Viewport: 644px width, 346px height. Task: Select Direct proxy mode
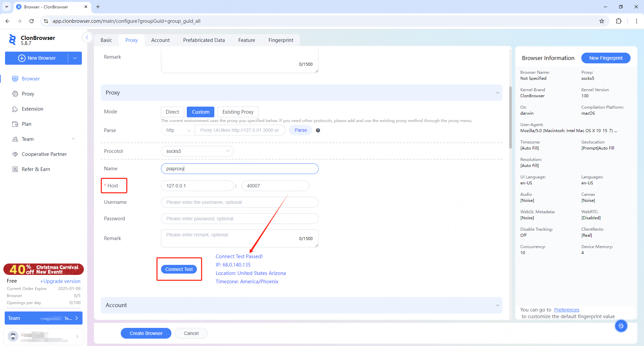pos(172,112)
